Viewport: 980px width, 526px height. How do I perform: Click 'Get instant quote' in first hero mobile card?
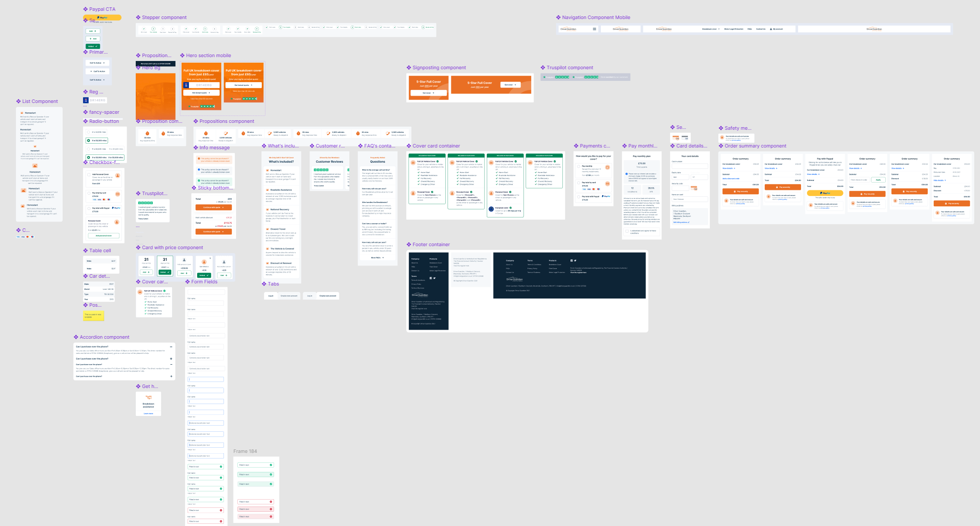(x=201, y=93)
